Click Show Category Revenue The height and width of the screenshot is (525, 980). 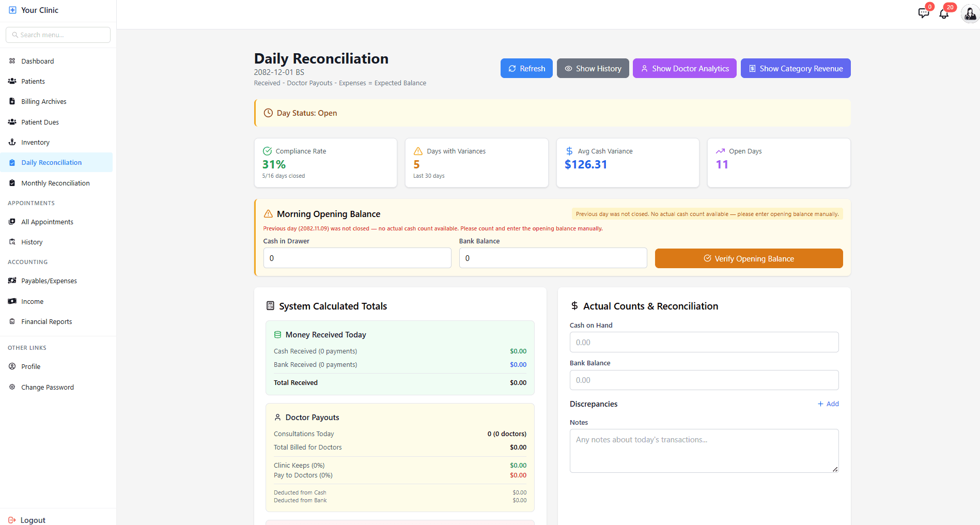[x=795, y=68]
